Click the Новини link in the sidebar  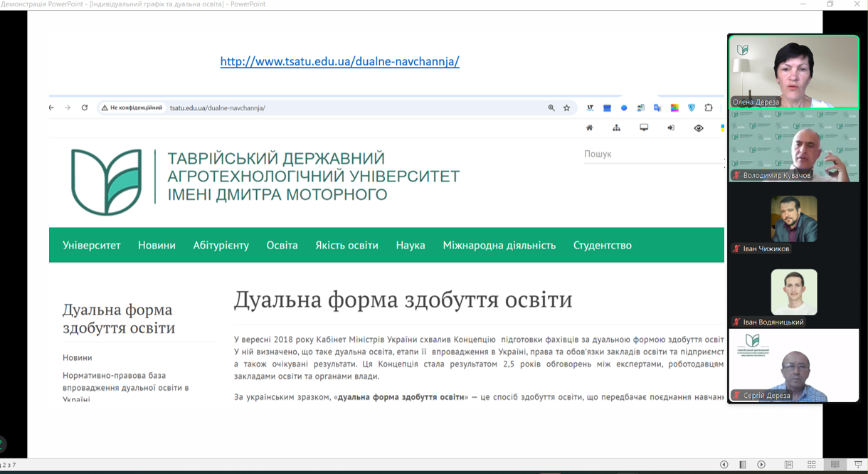(78, 357)
